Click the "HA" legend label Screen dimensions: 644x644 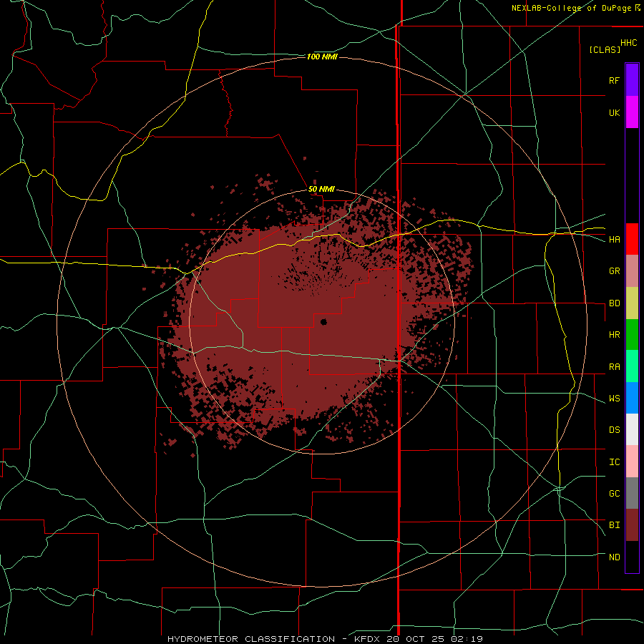click(614, 240)
